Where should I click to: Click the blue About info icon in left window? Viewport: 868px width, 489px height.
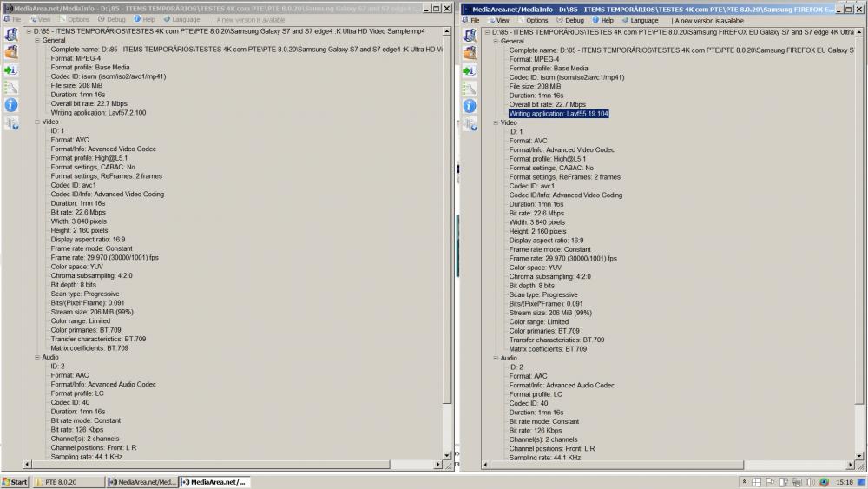[x=11, y=105]
